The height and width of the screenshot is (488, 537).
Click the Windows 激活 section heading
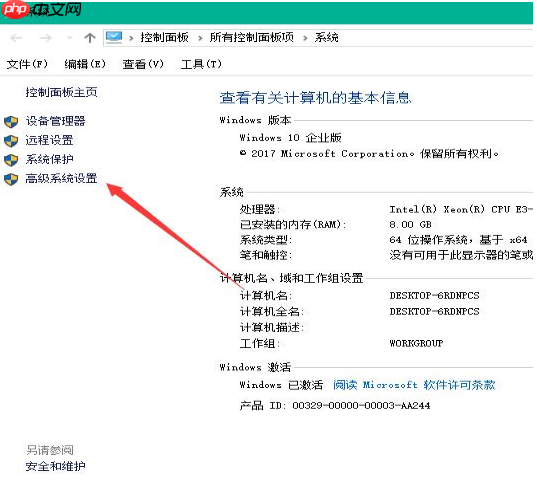pos(255,367)
